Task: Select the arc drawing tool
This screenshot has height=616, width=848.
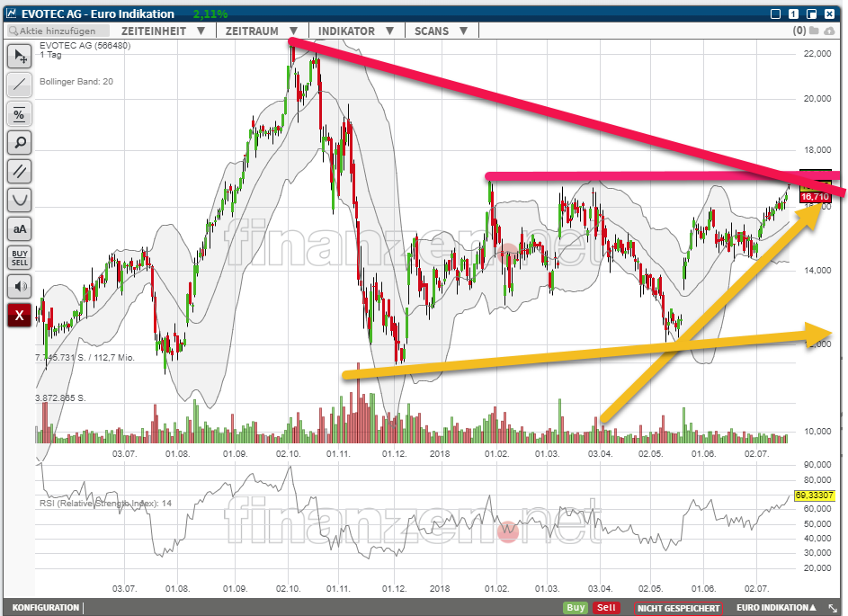Action: 19,200
